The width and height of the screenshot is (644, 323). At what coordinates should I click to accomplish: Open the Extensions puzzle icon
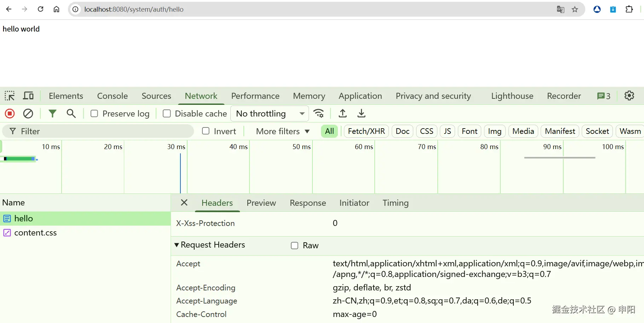coord(629,9)
